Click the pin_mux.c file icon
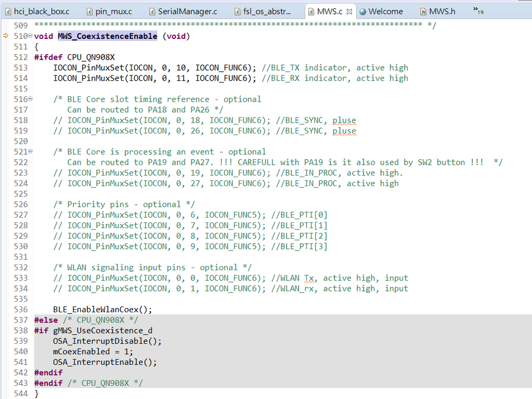The width and height of the screenshot is (532, 399). (89, 12)
